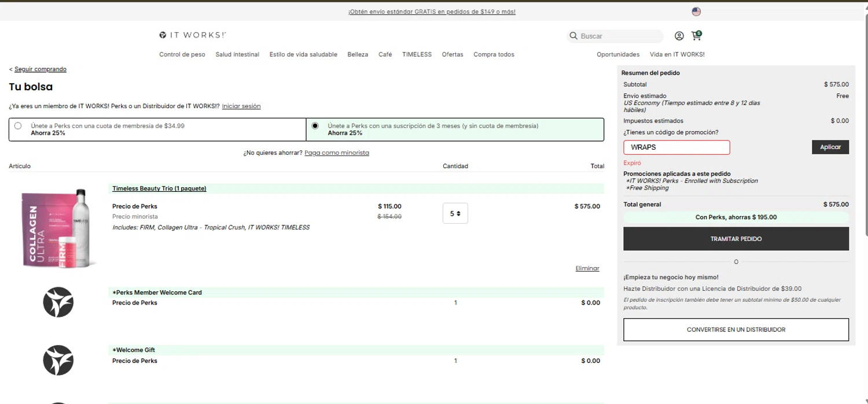Open the Belleza menu
The width and height of the screenshot is (868, 404).
(x=358, y=54)
